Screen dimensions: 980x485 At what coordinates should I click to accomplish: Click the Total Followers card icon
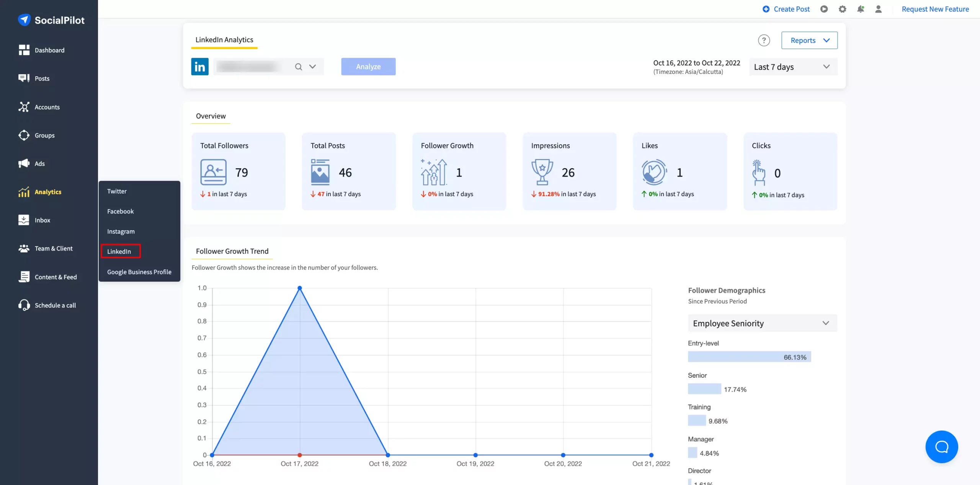[213, 172]
